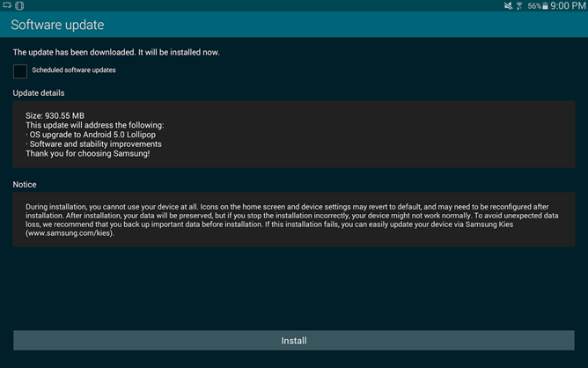The image size is (588, 368).
Task: Tap the Notice section heading
Action: (25, 185)
